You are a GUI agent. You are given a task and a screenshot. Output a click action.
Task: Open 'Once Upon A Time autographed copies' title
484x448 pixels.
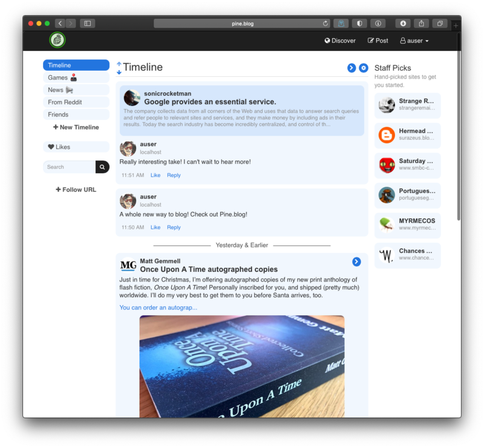209,269
